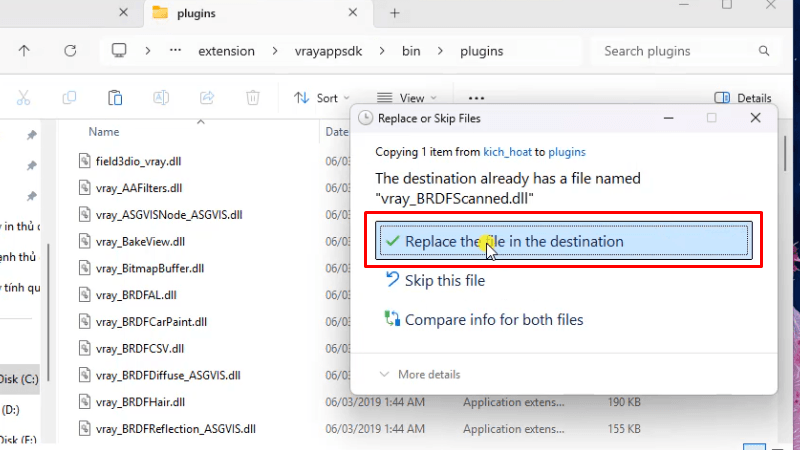The image size is (800, 450).
Task: Toggle the Details pane button
Action: coord(743,98)
